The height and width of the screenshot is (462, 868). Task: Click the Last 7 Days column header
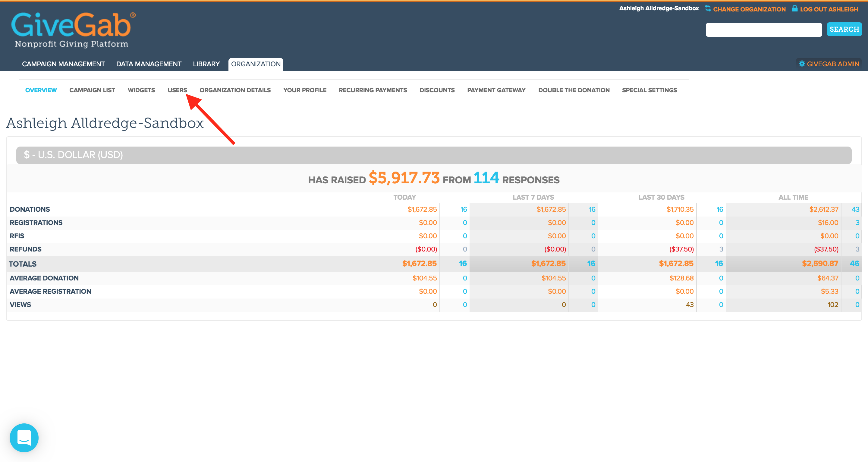click(x=533, y=197)
